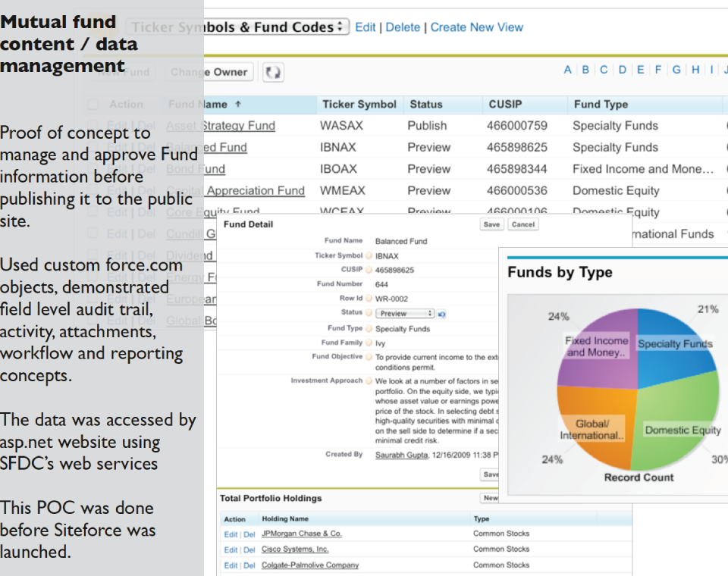Click help icon next to Status label
Viewport: 728px width, 576px height.
[x=369, y=313]
